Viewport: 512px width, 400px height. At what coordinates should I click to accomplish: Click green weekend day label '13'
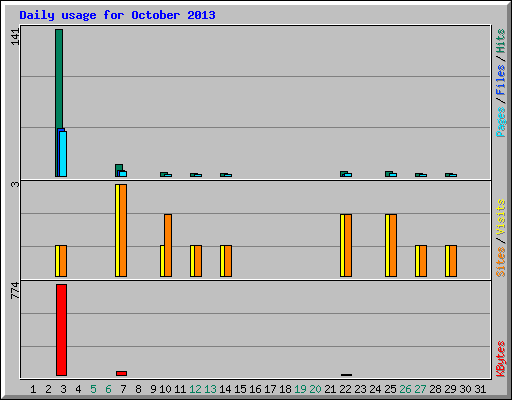tap(210, 389)
